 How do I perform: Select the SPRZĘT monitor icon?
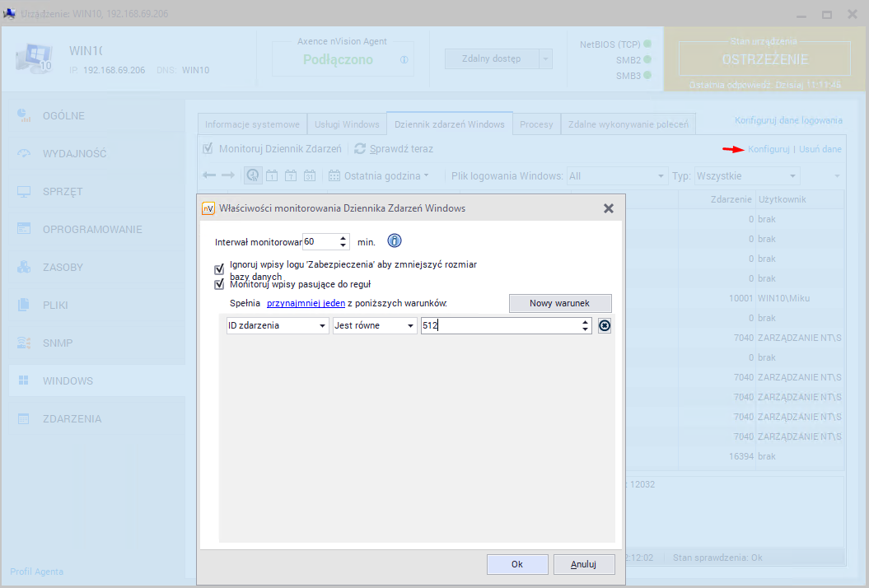[24, 191]
